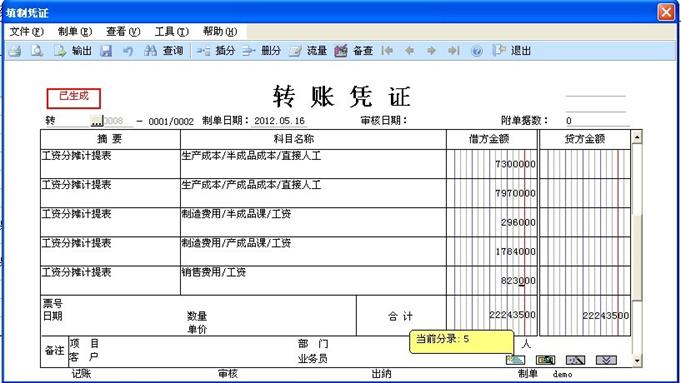The height and width of the screenshot is (383, 681).
Task: Open 查询 search with binoculars
Action: tap(164, 51)
